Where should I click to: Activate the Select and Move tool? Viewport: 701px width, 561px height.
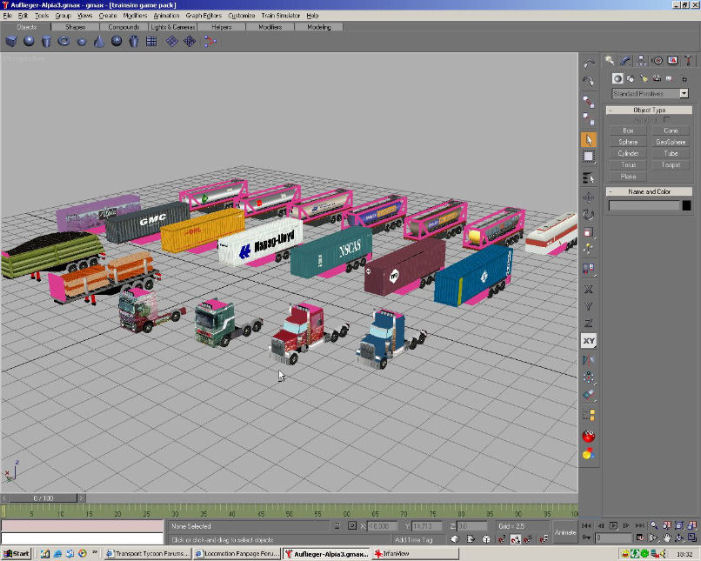click(589, 197)
